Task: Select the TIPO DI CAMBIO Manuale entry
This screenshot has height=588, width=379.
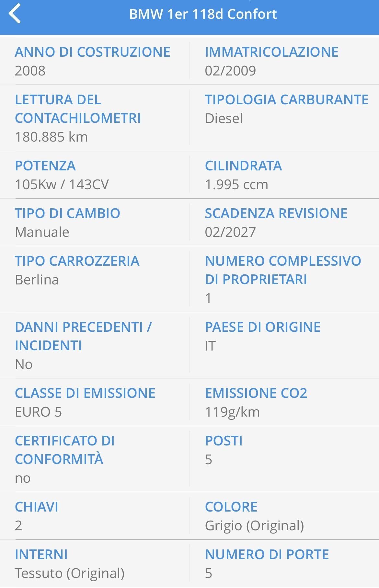Action: click(68, 222)
